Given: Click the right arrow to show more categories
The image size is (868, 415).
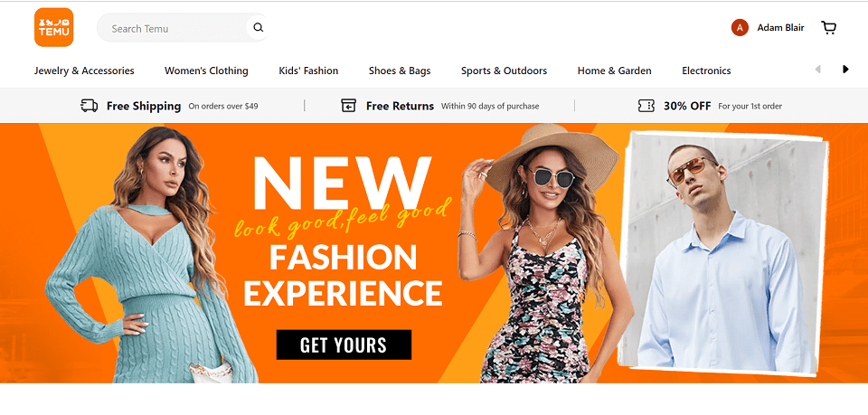Looking at the screenshot, I should pyautogui.click(x=845, y=69).
